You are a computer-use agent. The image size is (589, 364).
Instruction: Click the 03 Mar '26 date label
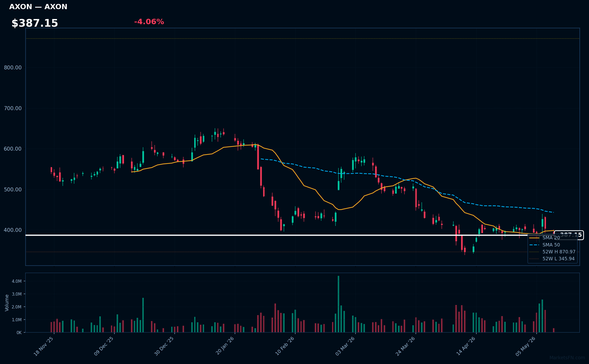pyautogui.click(x=345, y=346)
